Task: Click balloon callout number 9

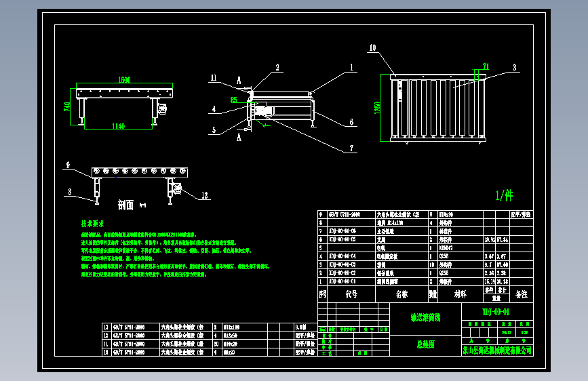Action: click(68, 165)
